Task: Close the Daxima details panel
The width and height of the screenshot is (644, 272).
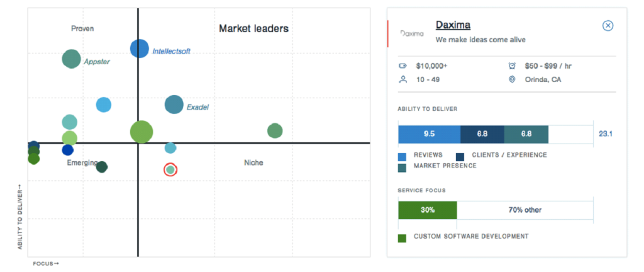Action: [608, 26]
